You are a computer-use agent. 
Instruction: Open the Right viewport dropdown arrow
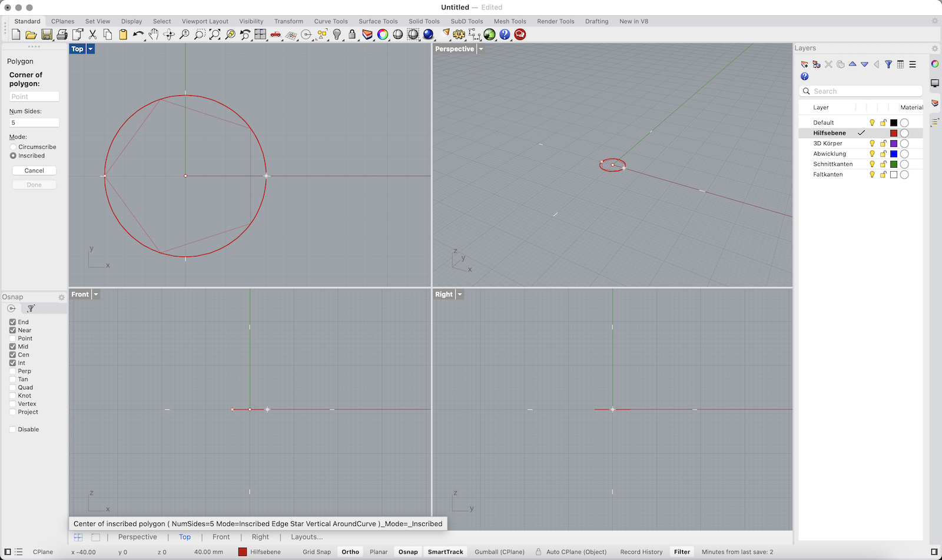click(x=460, y=294)
